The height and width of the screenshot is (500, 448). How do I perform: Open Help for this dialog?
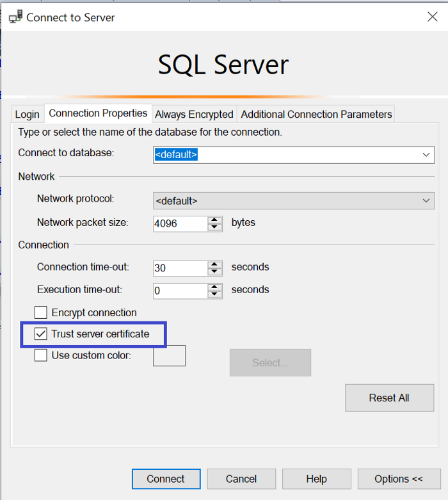(x=317, y=479)
